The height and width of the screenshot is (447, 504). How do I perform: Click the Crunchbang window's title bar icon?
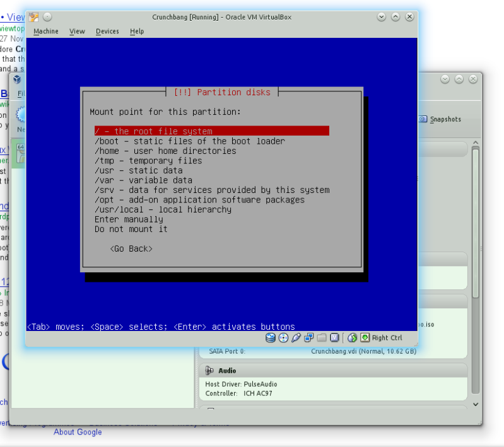pyautogui.click(x=33, y=17)
